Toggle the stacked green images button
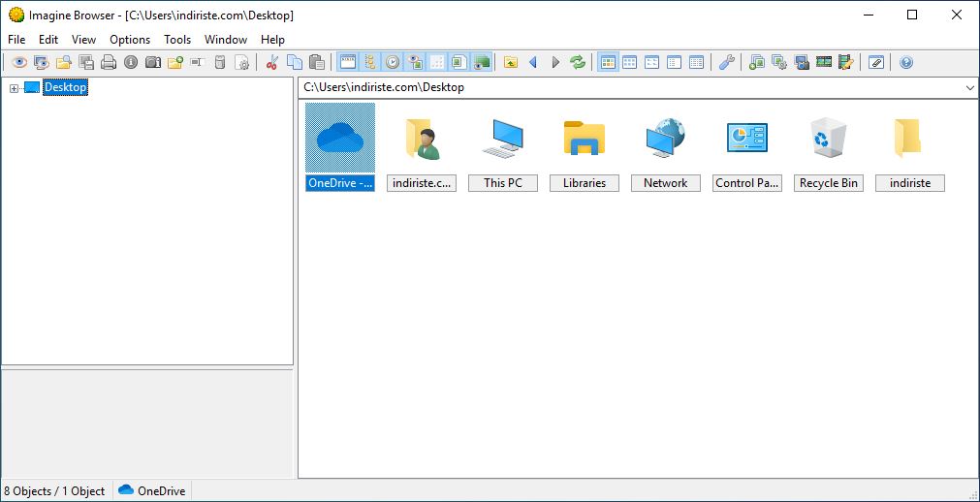This screenshot has height=502, width=980. click(482, 62)
